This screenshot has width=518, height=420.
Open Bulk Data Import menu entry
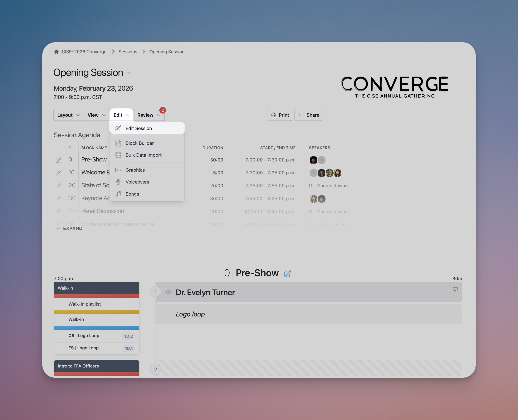point(143,155)
